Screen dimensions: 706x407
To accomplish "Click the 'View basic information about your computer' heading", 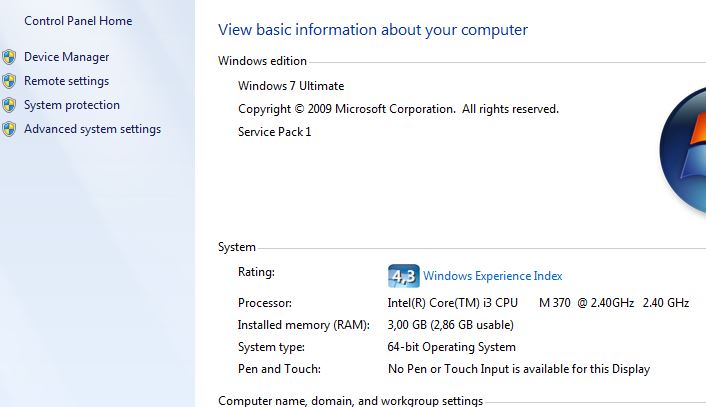I will (x=373, y=30).
